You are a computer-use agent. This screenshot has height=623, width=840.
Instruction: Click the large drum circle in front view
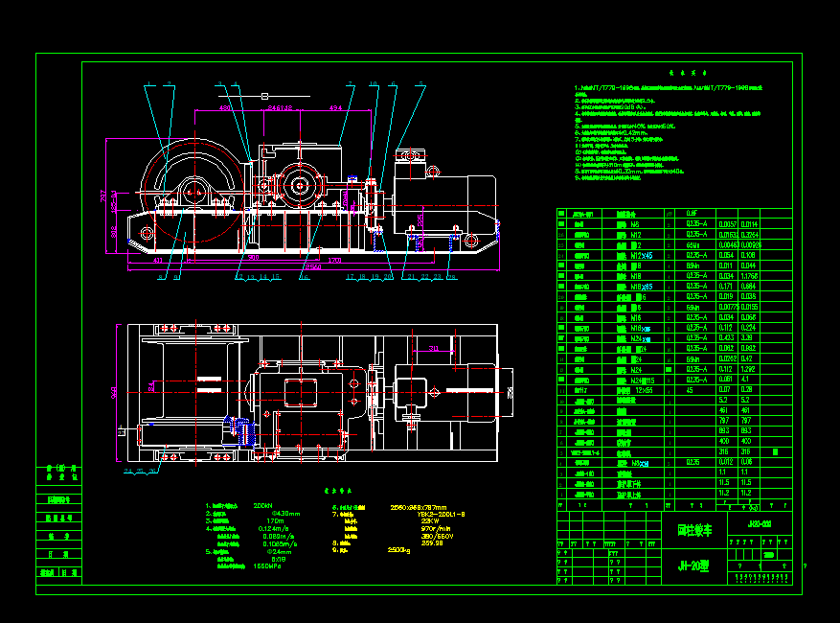tap(196, 192)
